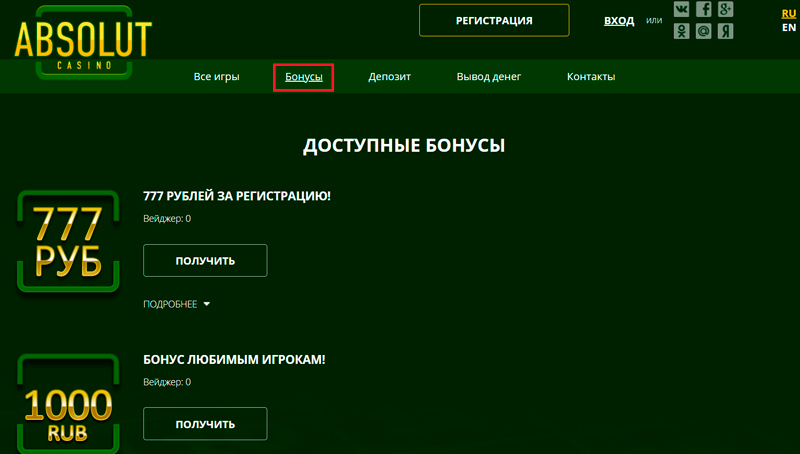The height and width of the screenshot is (454, 800).
Task: Sign in with the Odnoklassniki icon
Action: tap(682, 32)
